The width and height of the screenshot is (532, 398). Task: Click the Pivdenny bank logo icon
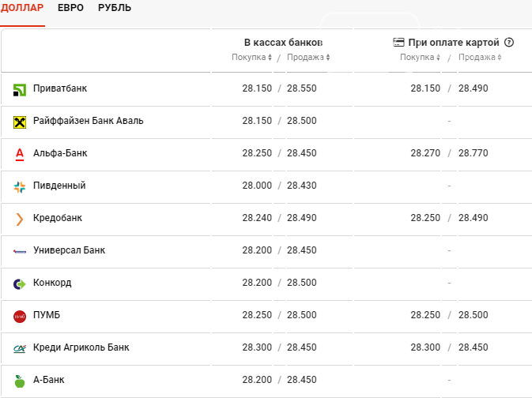(x=20, y=186)
